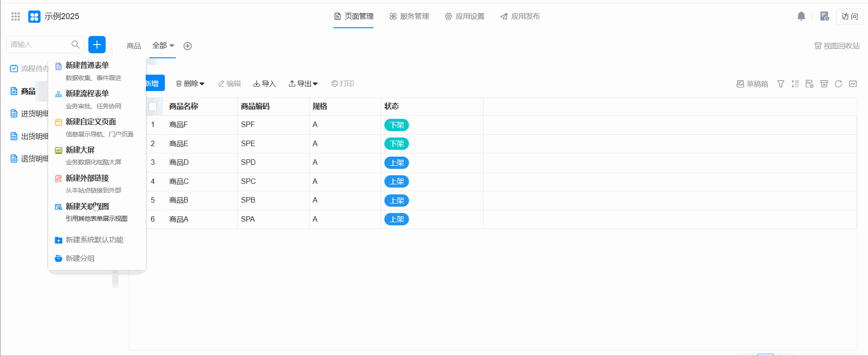Click the filter funnel icon

(781, 84)
